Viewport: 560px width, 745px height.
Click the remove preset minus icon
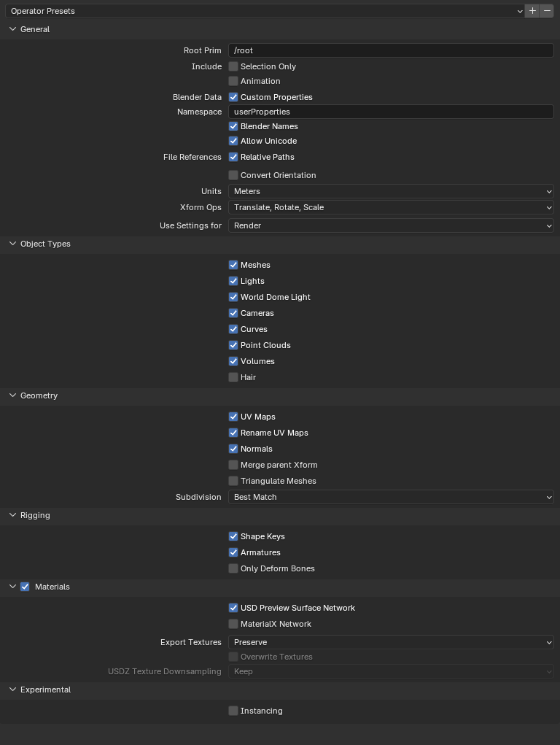tap(545, 11)
